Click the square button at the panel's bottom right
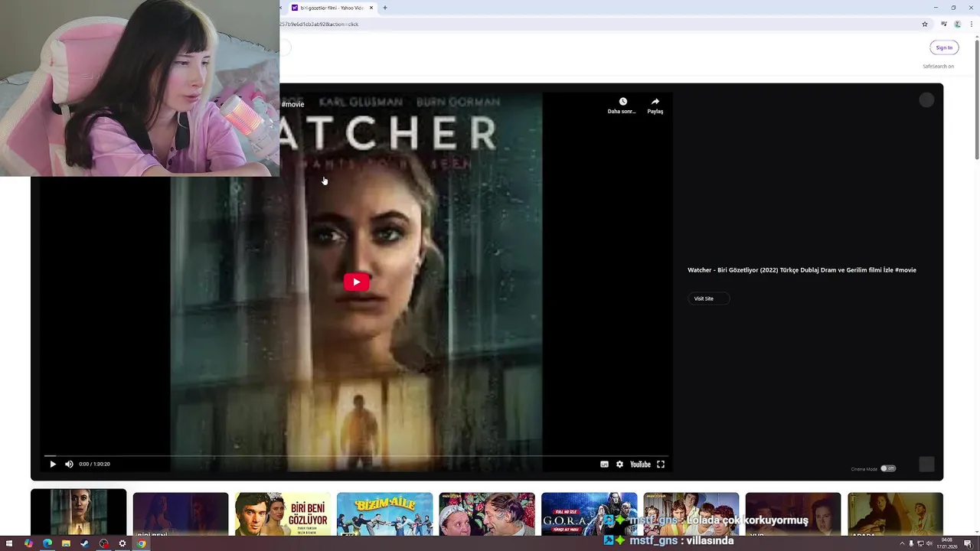The height and width of the screenshot is (551, 980). click(x=926, y=465)
